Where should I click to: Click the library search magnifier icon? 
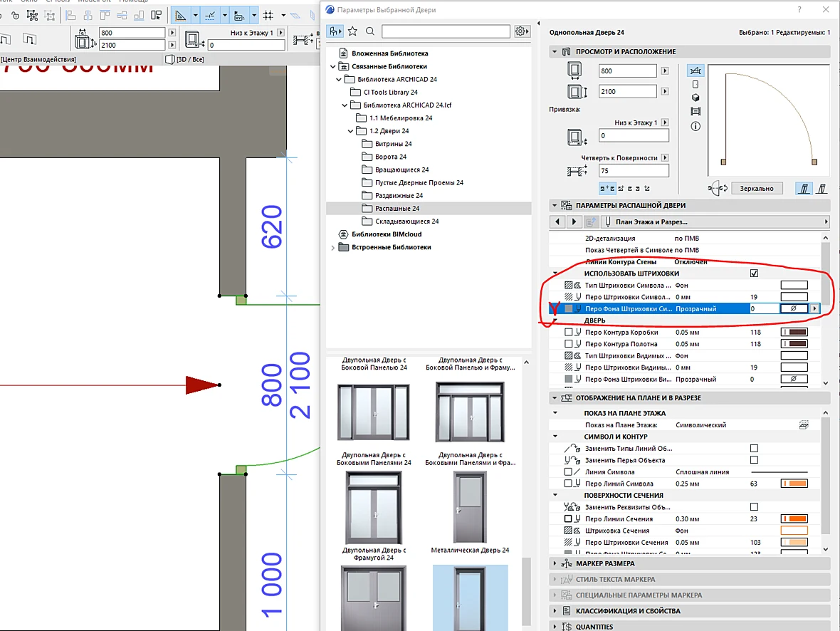click(x=370, y=31)
